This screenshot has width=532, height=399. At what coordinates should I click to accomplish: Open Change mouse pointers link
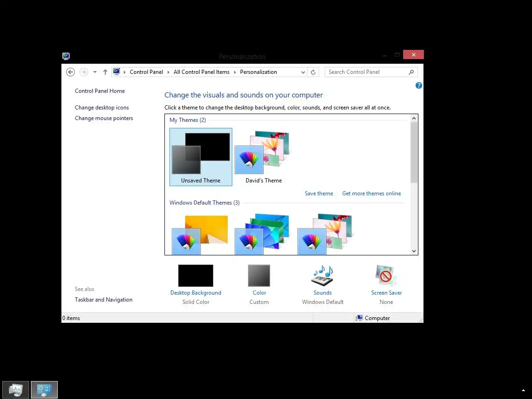pyautogui.click(x=104, y=118)
